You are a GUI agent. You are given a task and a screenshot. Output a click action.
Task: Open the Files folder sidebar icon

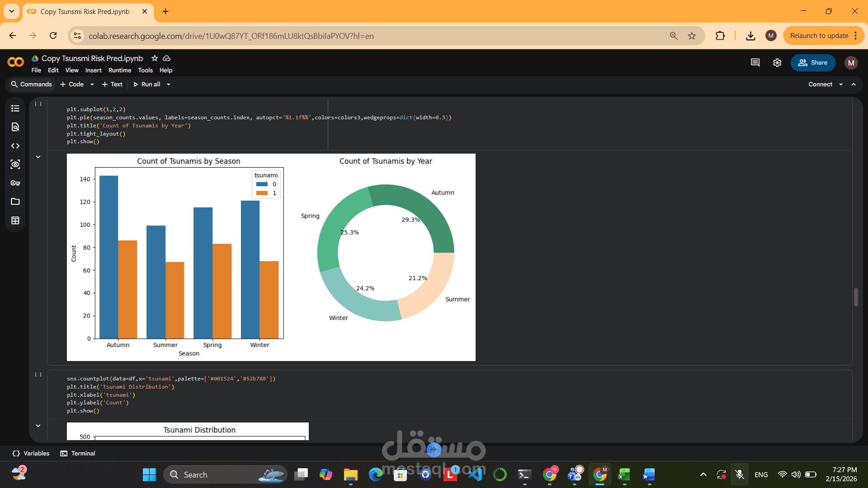(15, 202)
